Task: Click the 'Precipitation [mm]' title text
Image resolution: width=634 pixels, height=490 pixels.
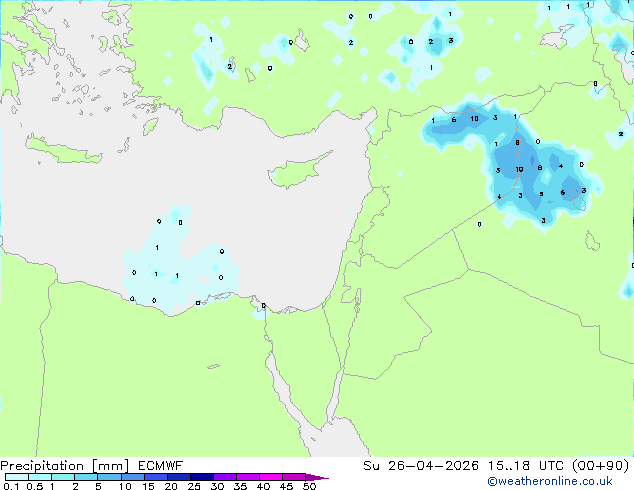Action: (65, 466)
